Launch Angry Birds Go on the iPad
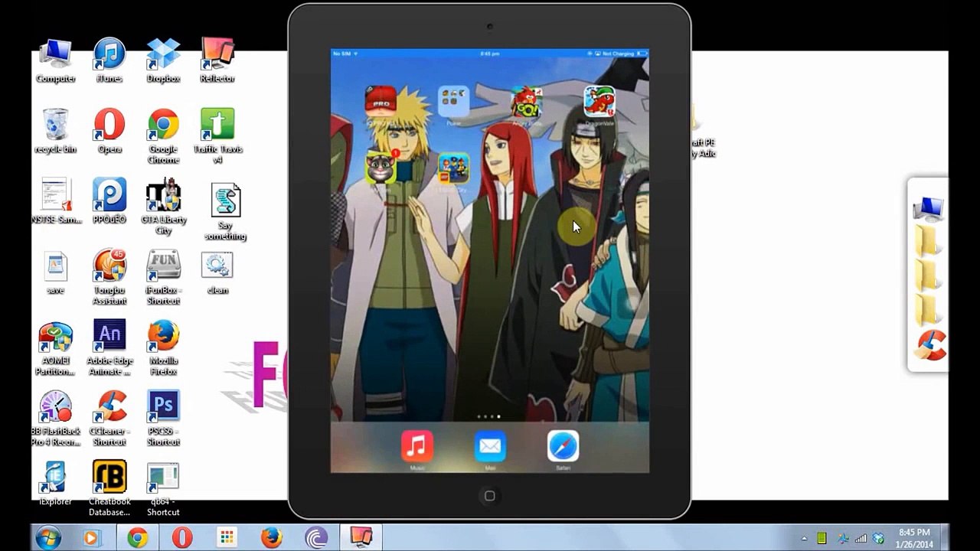This screenshot has width=980, height=551. click(x=526, y=102)
